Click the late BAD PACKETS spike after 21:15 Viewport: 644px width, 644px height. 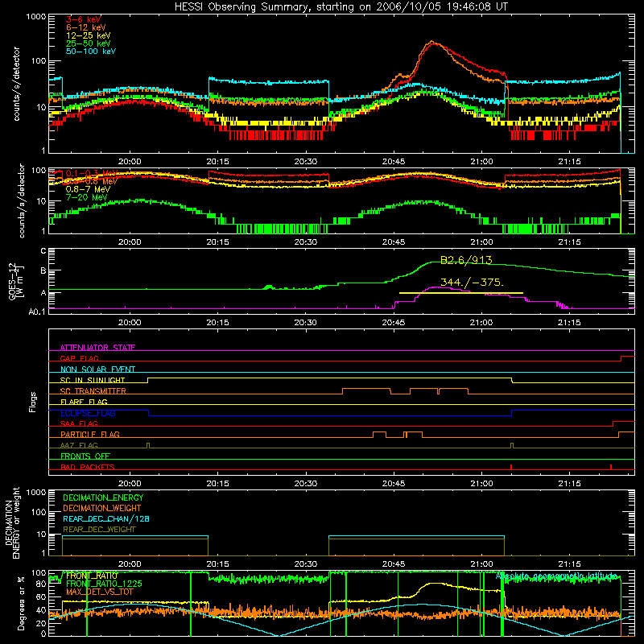[x=611, y=467]
